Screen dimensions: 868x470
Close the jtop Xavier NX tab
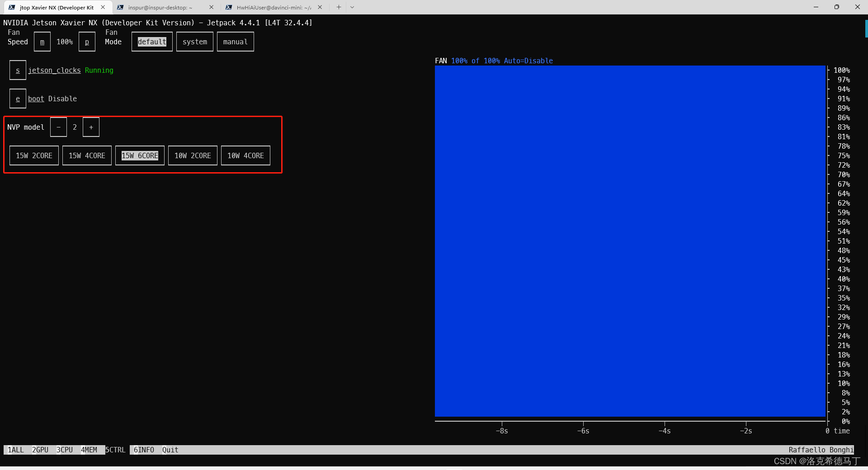click(103, 7)
